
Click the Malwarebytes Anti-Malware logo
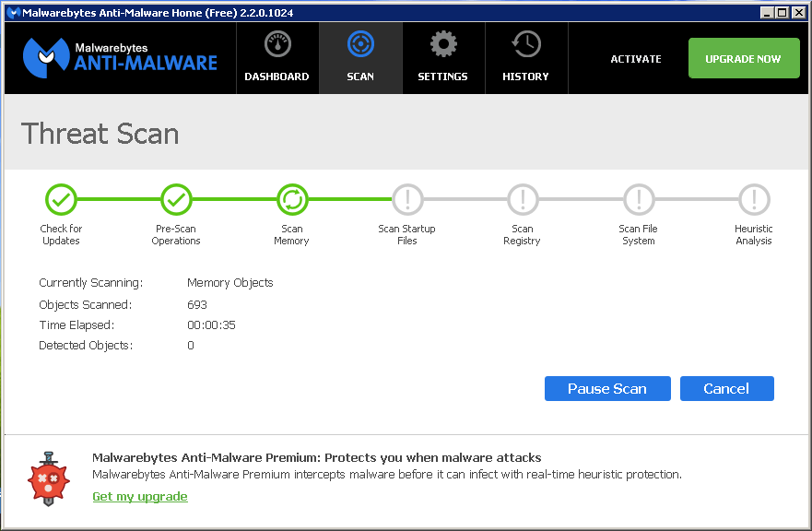point(120,58)
